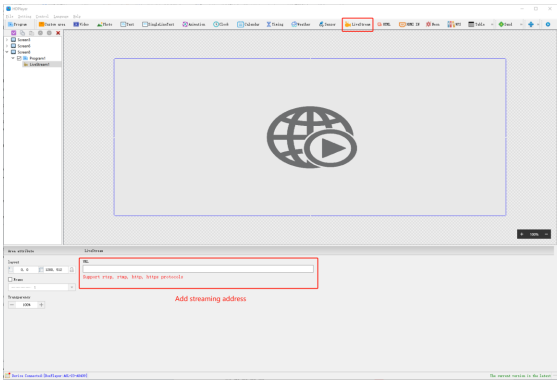The width and height of the screenshot is (560, 383).
Task: Copy the selected tree item
Action: (x=22, y=33)
